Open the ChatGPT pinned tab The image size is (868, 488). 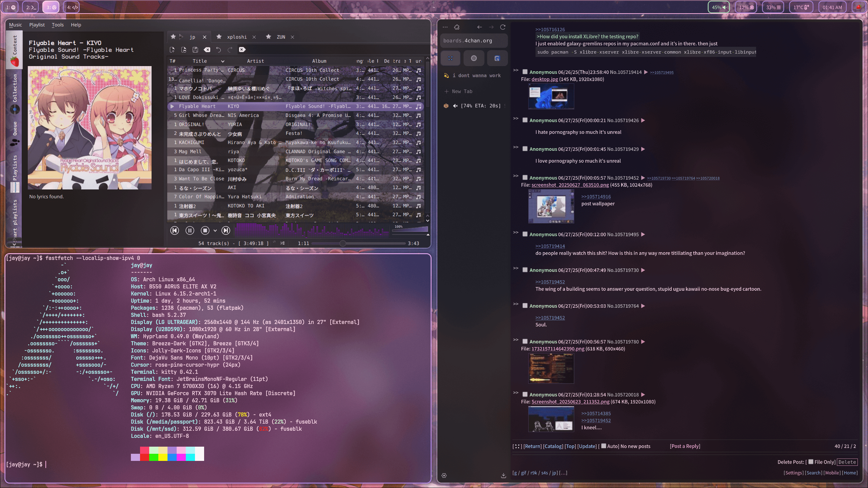[474, 58]
